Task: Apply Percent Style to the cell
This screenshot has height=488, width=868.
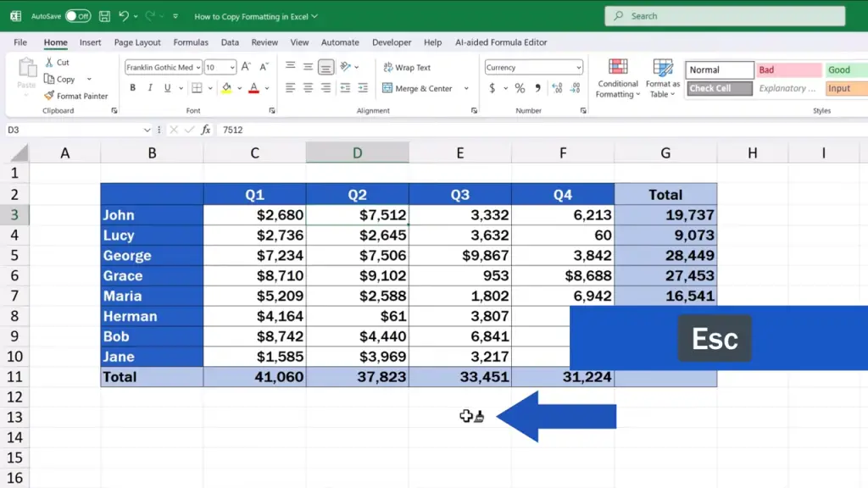Action: [x=520, y=88]
